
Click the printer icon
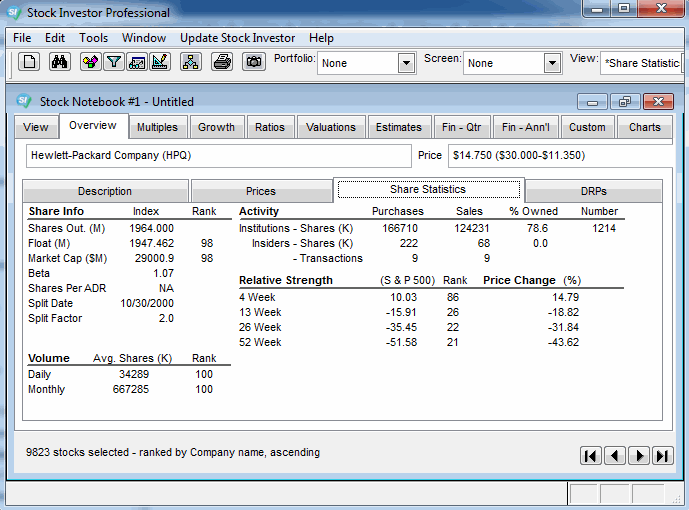(222, 62)
